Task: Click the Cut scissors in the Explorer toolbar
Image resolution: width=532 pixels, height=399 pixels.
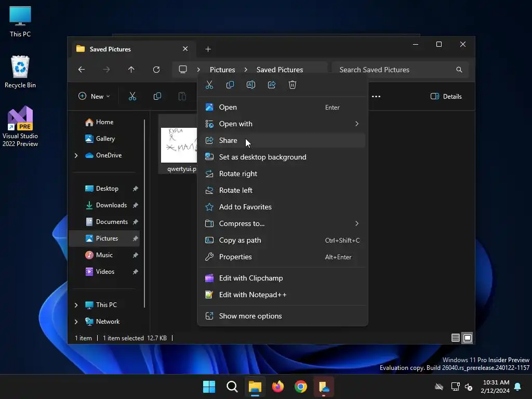Action: pyautogui.click(x=132, y=96)
